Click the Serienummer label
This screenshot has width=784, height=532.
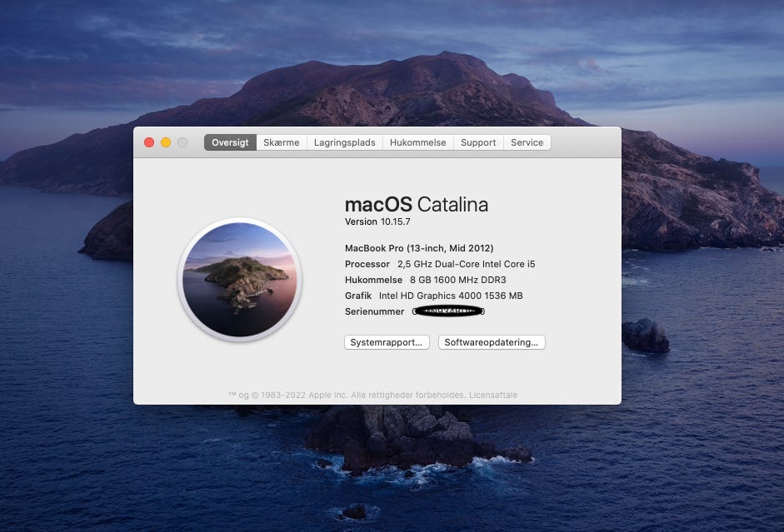[374, 311]
